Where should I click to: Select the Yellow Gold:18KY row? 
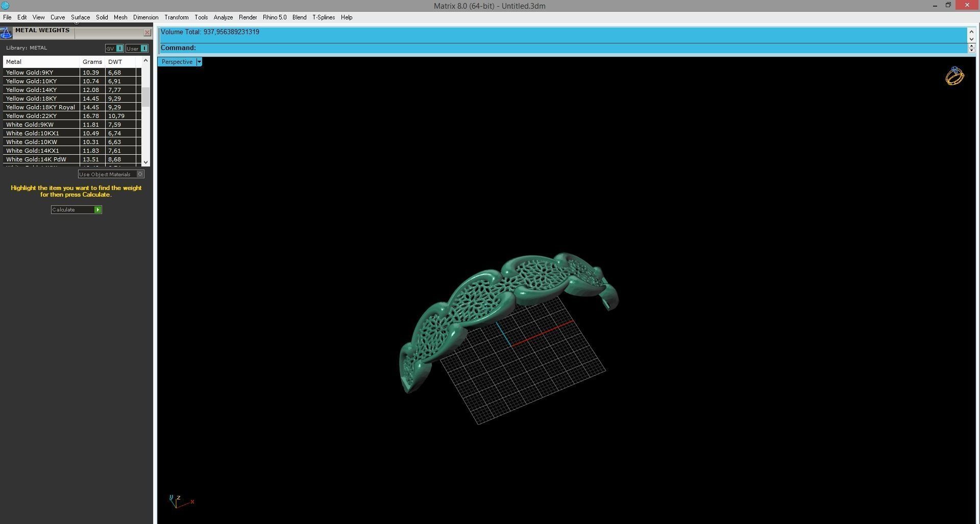tap(72, 99)
